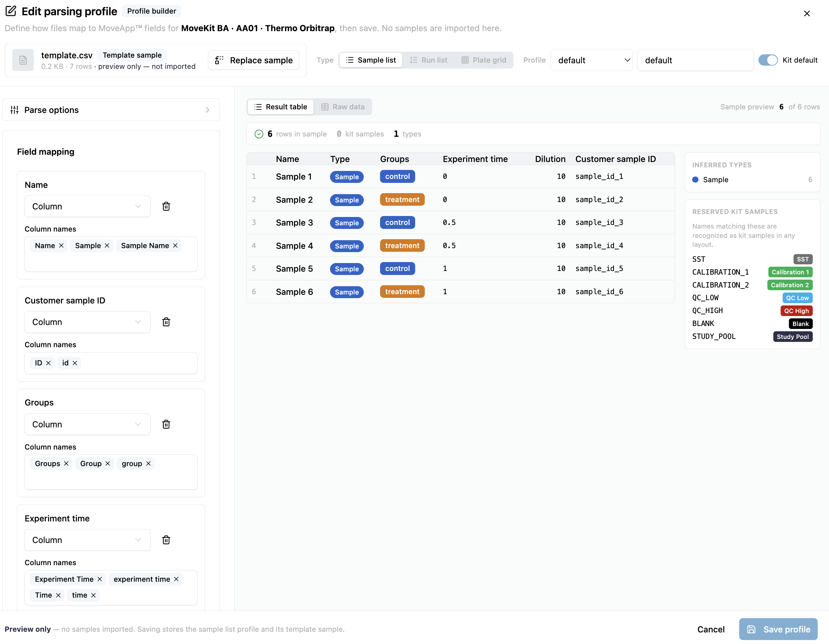The image size is (829, 644).
Task: Click the Profile builder badge
Action: pyautogui.click(x=151, y=11)
